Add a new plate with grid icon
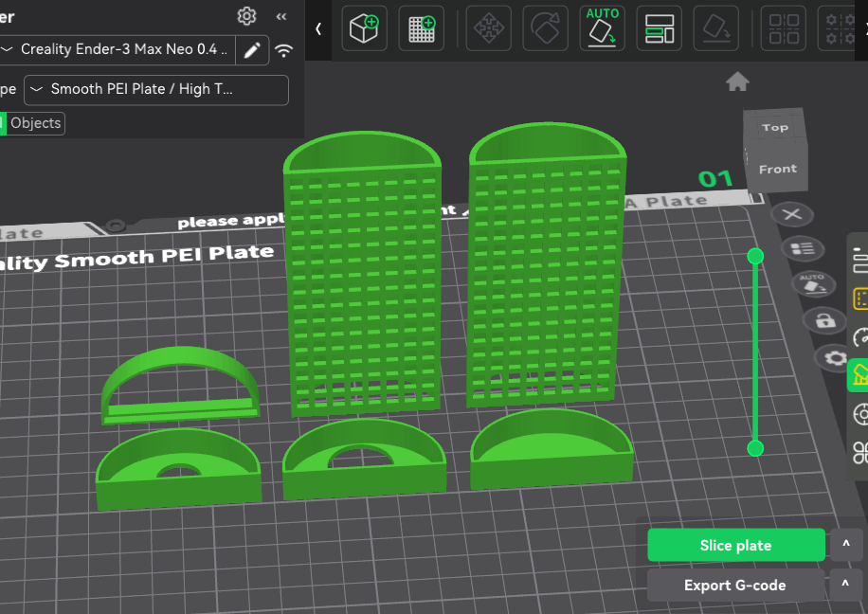 422,28
